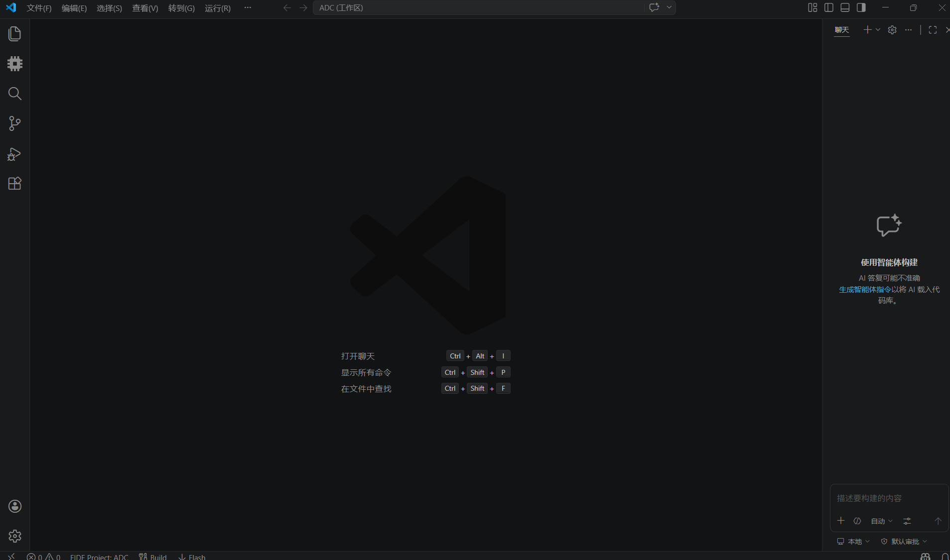Open the 本地 session target dropdown
This screenshot has width=950, height=560.
tap(853, 542)
